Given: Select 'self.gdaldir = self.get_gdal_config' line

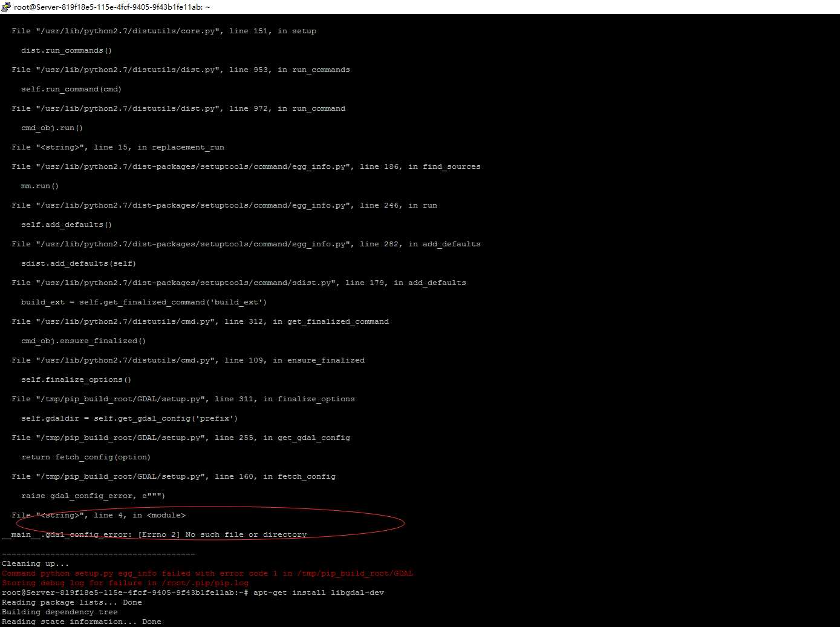Looking at the screenshot, I should 129,418.
